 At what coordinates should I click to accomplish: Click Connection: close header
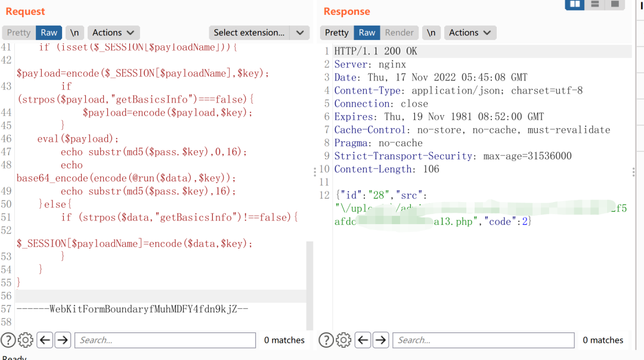pos(381,104)
